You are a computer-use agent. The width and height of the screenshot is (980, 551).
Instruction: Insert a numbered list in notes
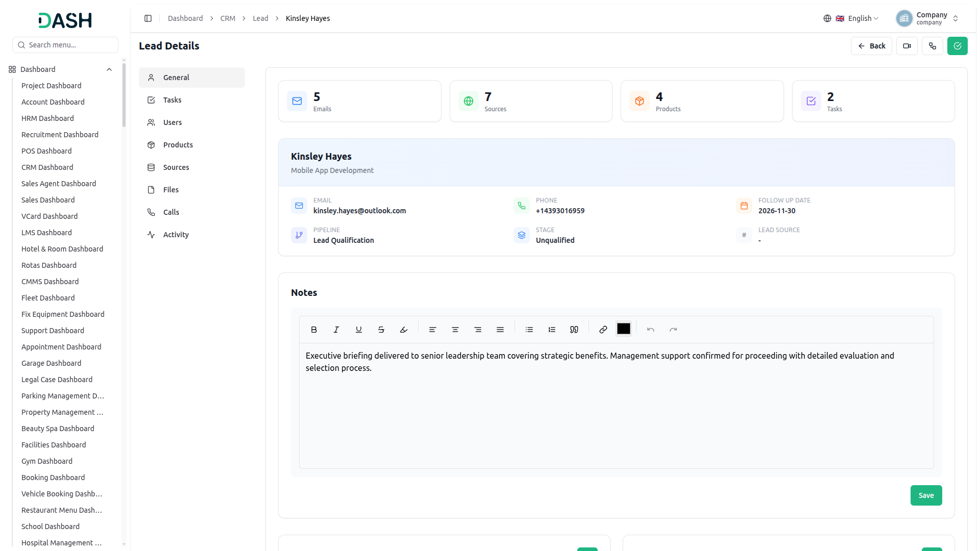(x=552, y=330)
